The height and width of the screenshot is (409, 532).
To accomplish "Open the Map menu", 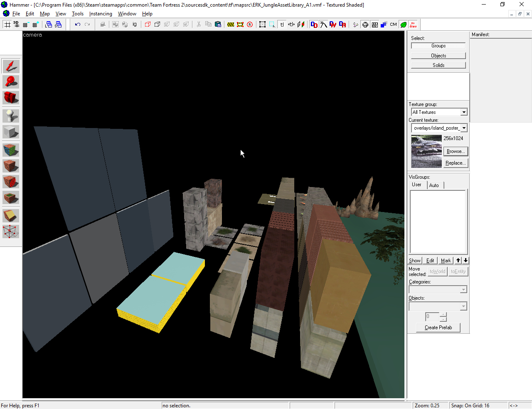I will coord(45,14).
